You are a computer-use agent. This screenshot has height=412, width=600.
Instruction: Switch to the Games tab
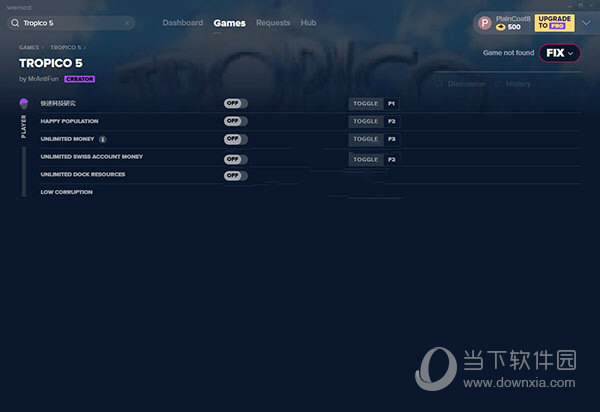[230, 23]
